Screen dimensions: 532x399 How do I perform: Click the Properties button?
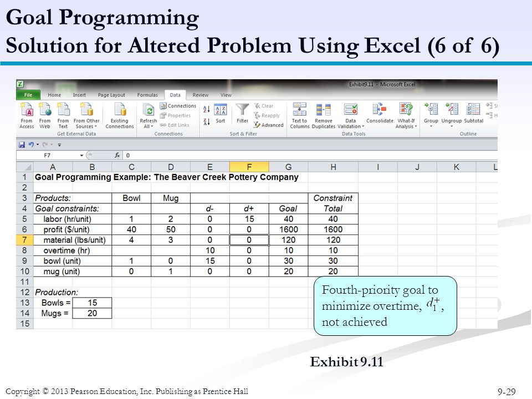[175, 115]
